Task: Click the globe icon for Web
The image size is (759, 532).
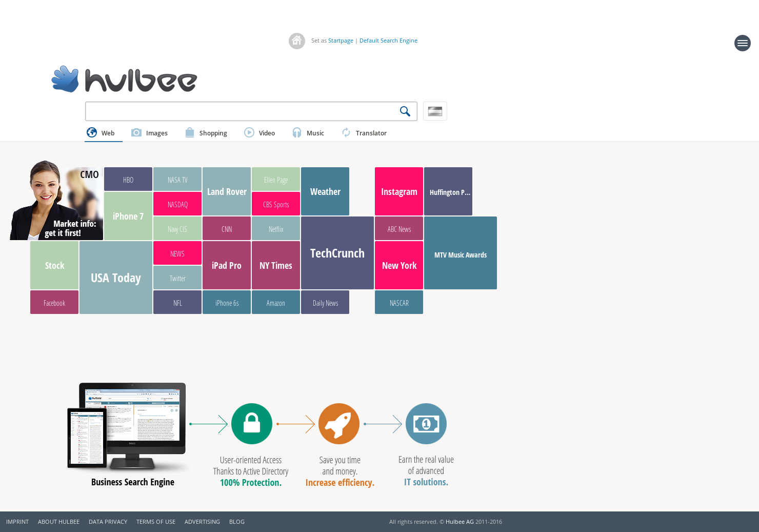Action: [92, 132]
